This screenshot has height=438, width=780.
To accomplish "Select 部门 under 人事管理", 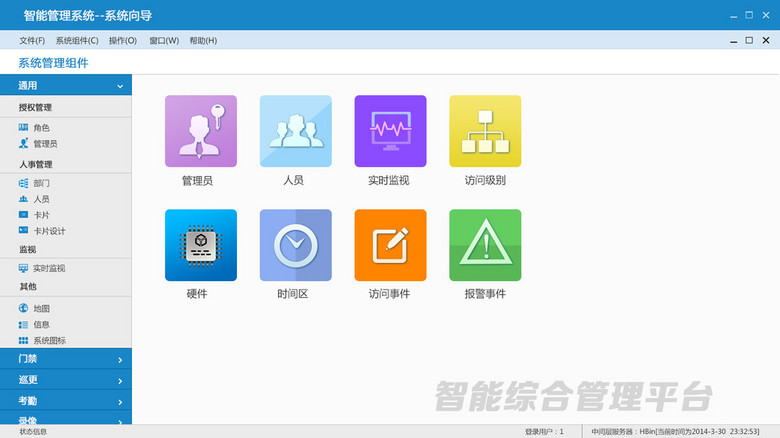I will point(40,184).
